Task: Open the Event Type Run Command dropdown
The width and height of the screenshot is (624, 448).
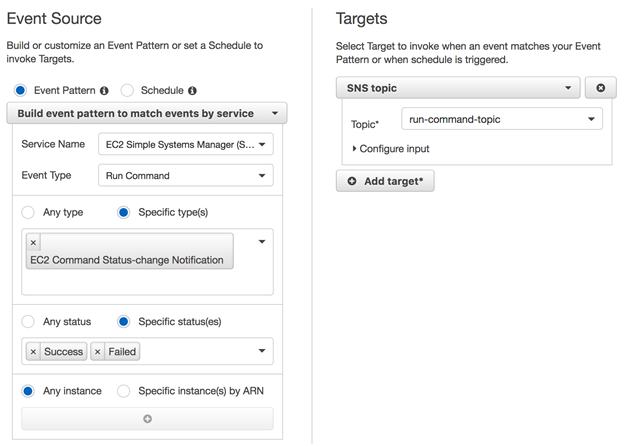Action: 186,175
